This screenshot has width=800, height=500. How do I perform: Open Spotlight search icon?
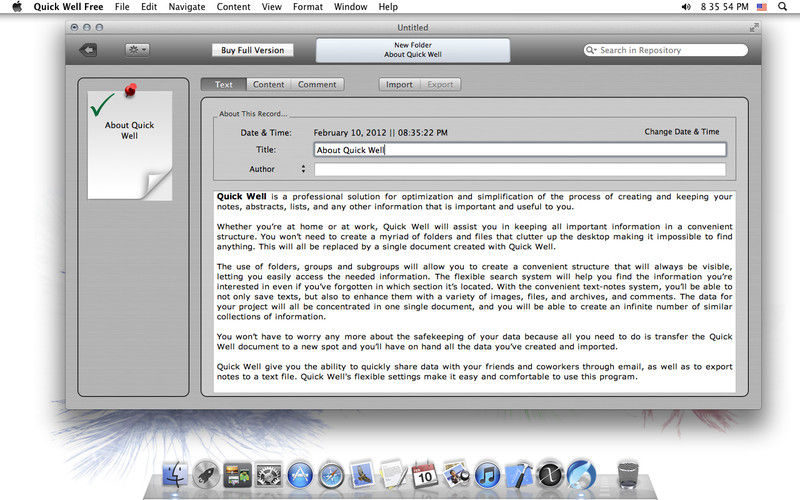[782, 7]
